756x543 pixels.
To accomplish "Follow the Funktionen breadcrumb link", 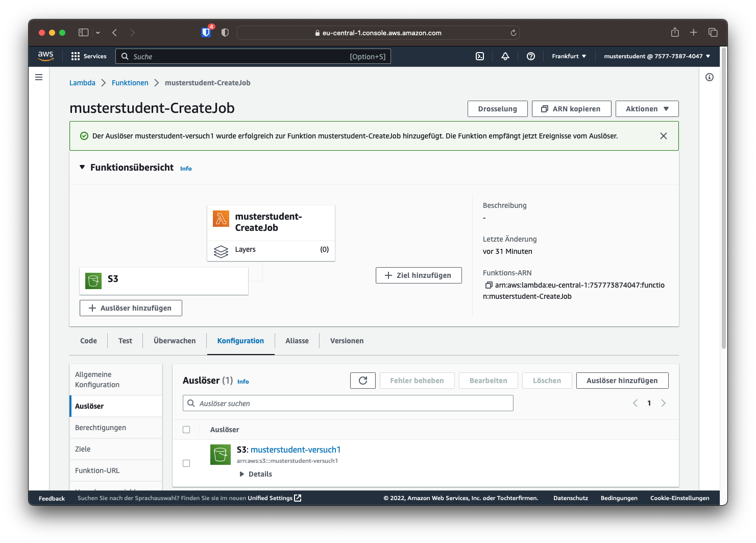I will [x=130, y=83].
